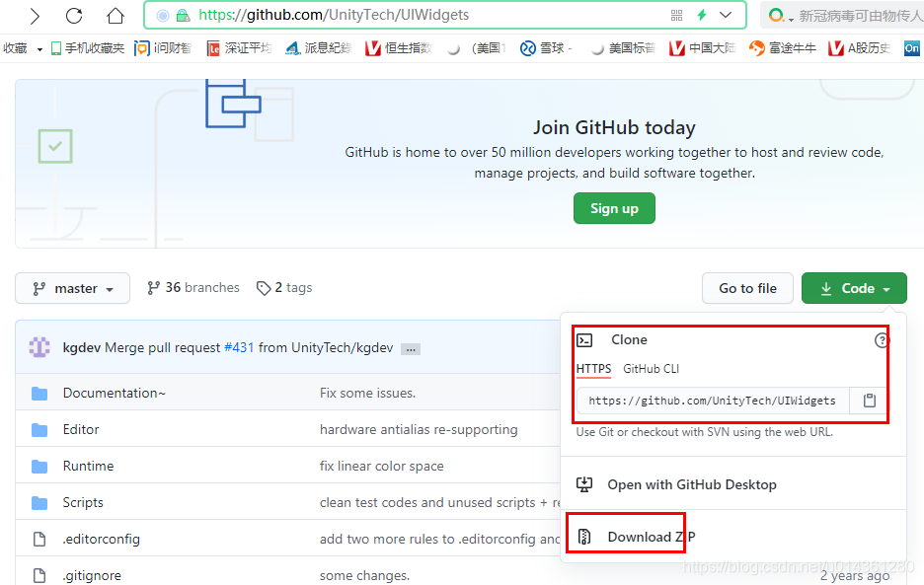924x585 pixels.
Task: Open the 美国标普 bookmark
Action: click(623, 48)
